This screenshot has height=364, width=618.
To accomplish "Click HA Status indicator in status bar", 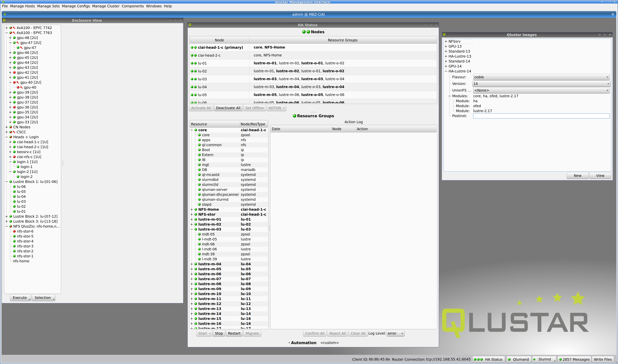I will (488, 359).
